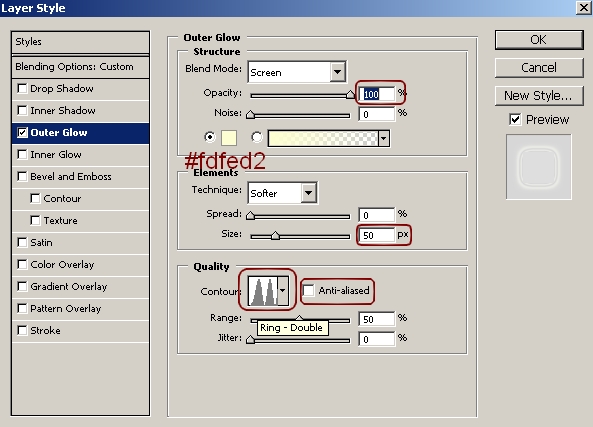593x427 pixels.
Task: Click the New Style... button
Action: tap(539, 96)
